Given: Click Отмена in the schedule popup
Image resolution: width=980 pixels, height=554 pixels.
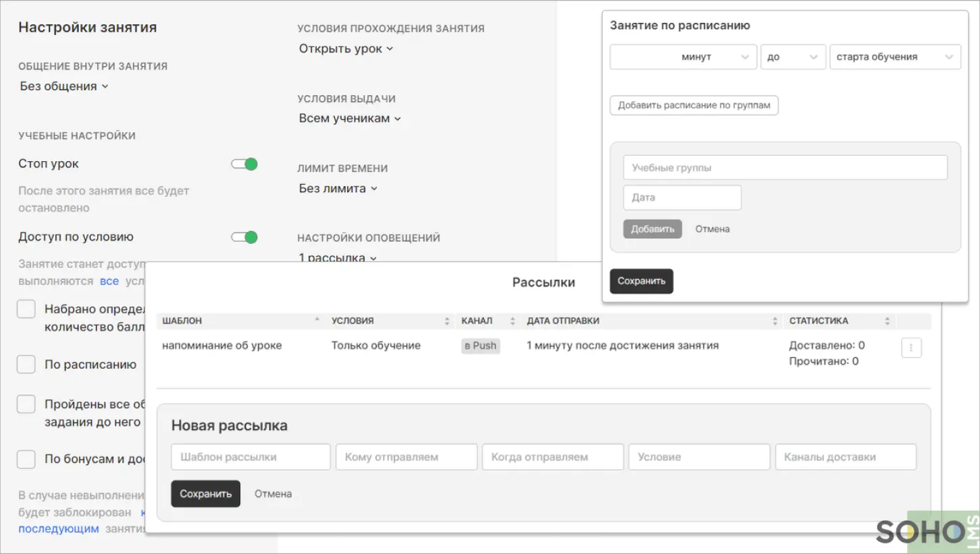Looking at the screenshot, I should coord(712,229).
